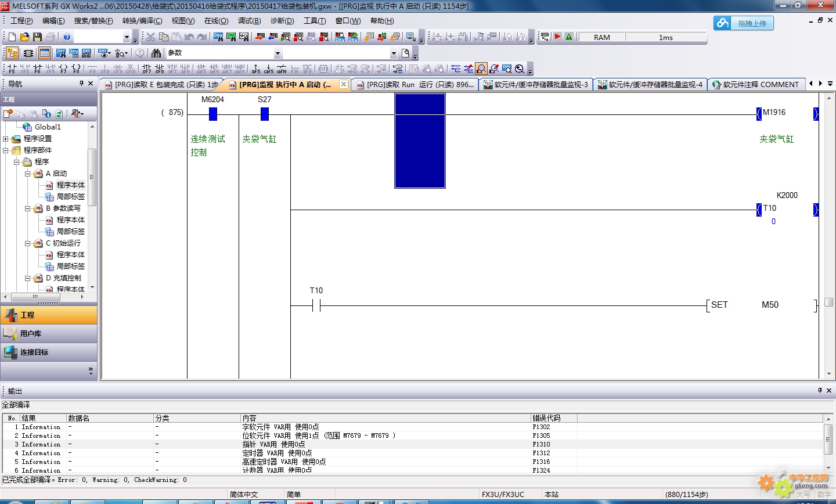Screen dimensions: 836x504
Task: Toggle the S27 contact in the ladder
Action: tap(265, 114)
